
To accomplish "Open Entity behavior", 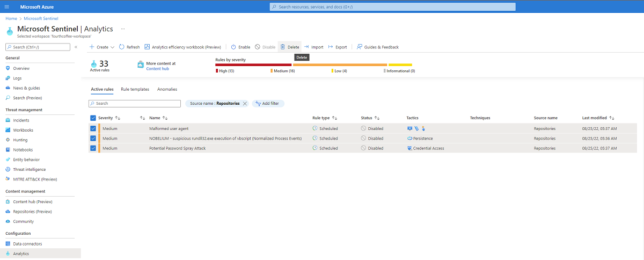I will click(26, 160).
